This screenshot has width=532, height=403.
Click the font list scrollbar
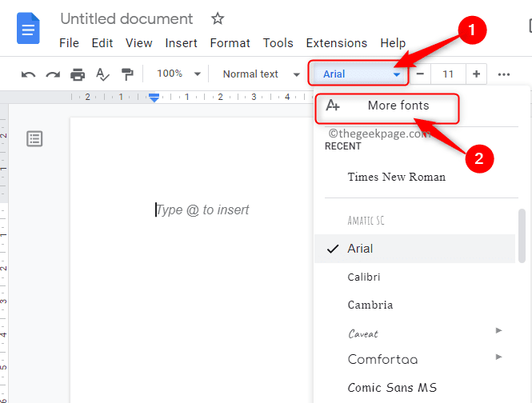click(x=522, y=236)
